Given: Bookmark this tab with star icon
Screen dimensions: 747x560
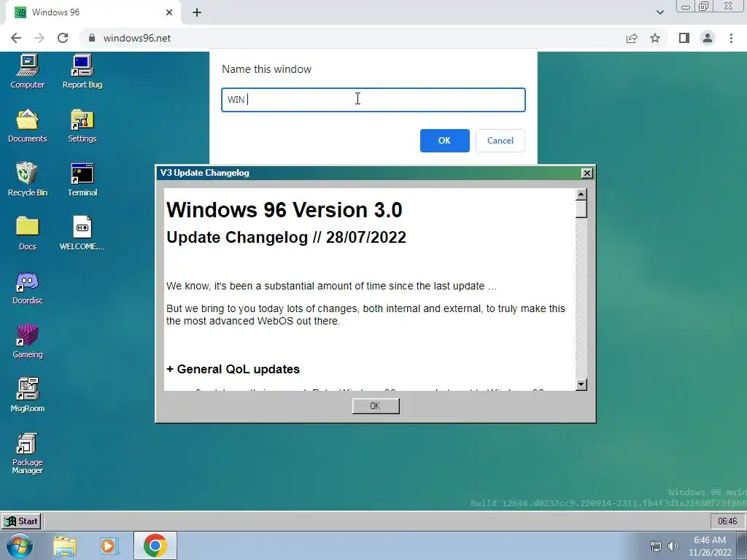Looking at the screenshot, I should [655, 38].
